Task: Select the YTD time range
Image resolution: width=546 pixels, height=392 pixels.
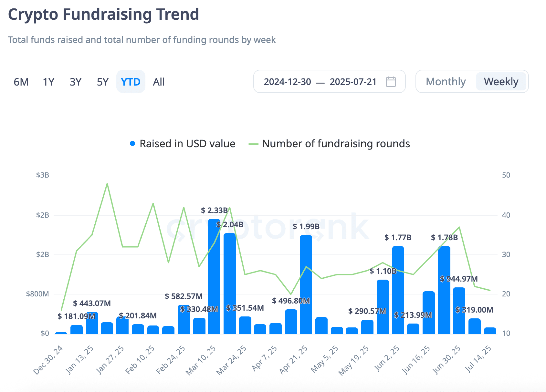Action: pos(131,82)
